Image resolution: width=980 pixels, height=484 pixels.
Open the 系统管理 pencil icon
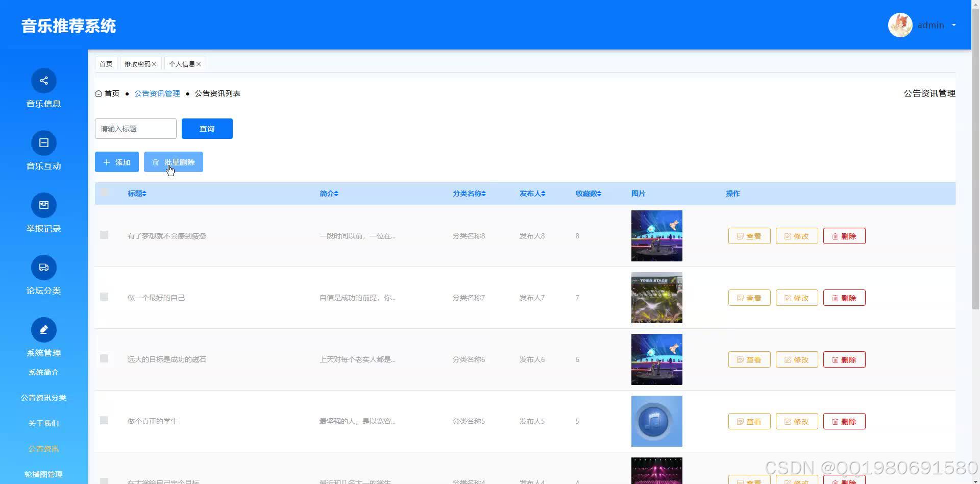[x=44, y=330]
